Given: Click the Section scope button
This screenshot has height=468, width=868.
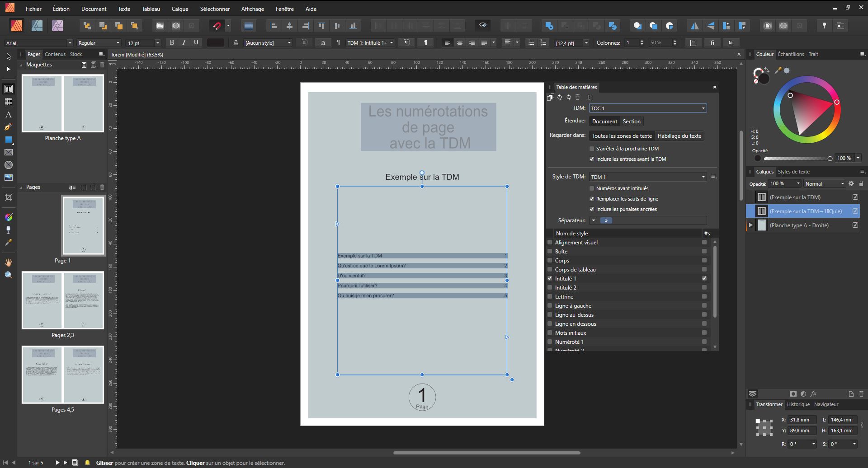Looking at the screenshot, I should pyautogui.click(x=631, y=122).
